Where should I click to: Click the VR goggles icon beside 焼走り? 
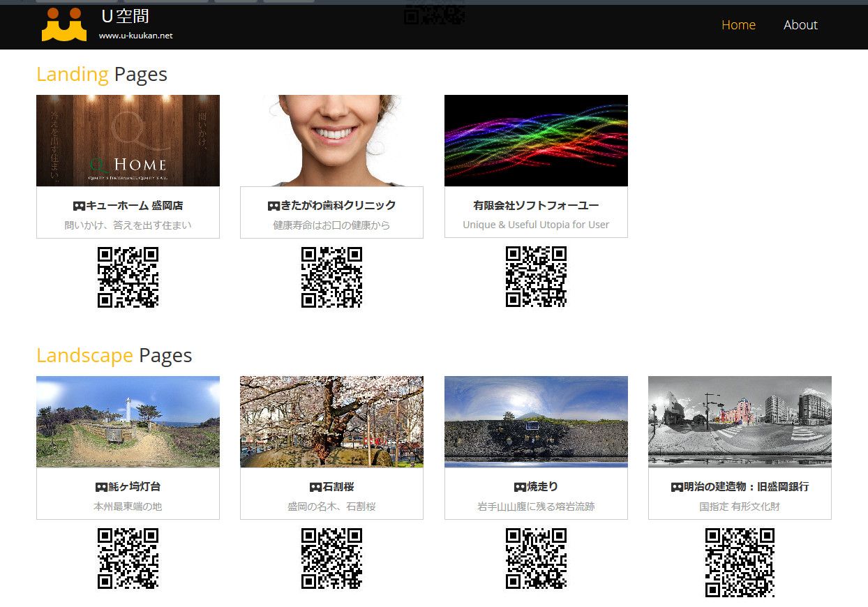point(520,487)
